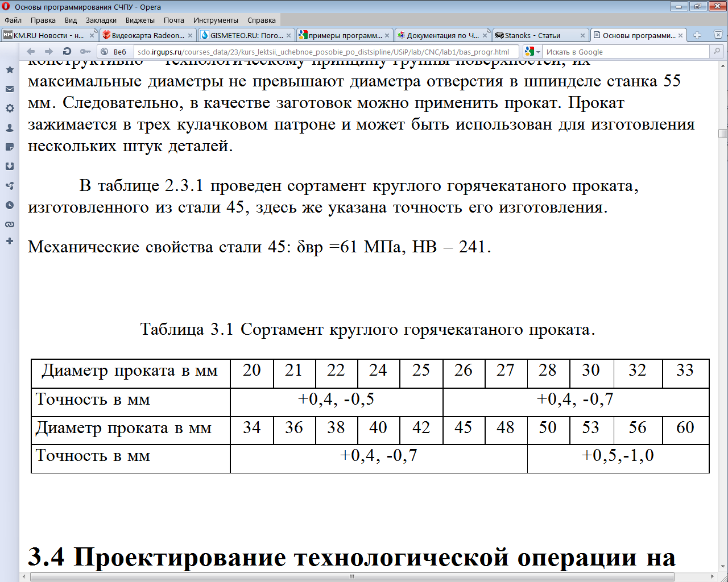Close the KM.RU Новости tab
728x582 pixels.
tap(92, 35)
